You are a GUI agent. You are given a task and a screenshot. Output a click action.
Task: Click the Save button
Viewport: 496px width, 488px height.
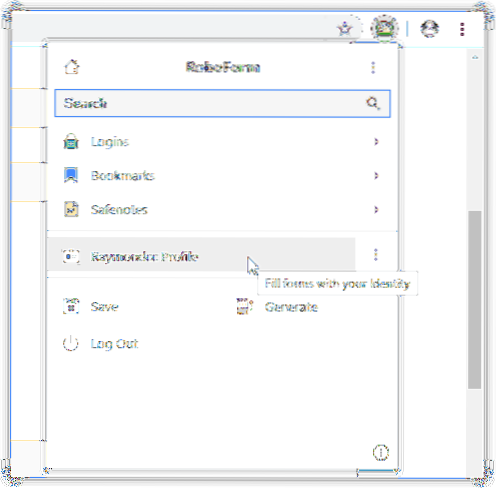click(x=91, y=306)
